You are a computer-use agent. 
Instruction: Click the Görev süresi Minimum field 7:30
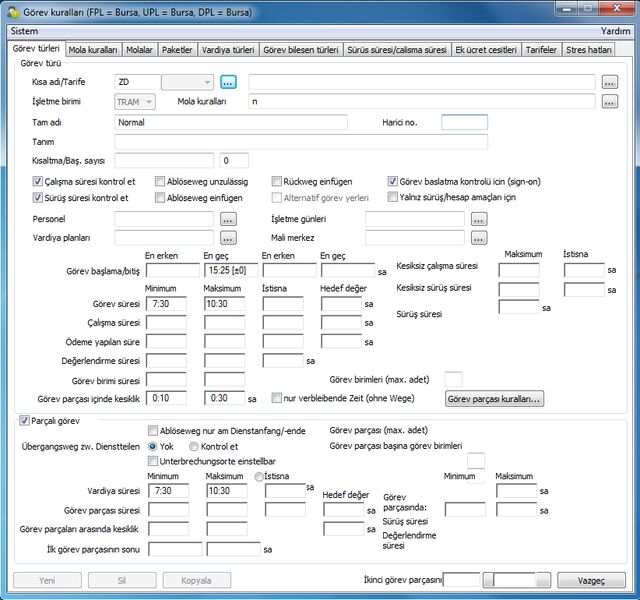point(167,304)
